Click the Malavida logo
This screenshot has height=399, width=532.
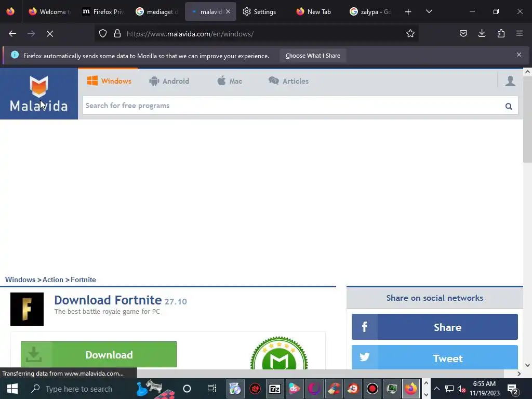38,94
